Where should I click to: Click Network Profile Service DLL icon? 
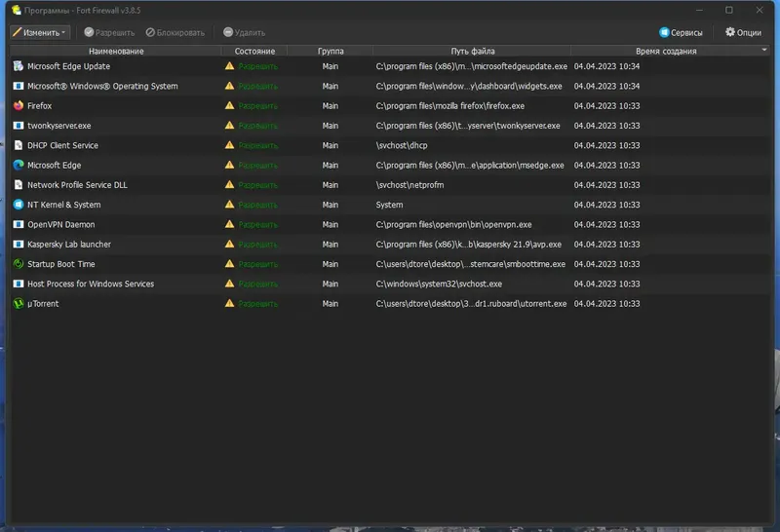[19, 185]
